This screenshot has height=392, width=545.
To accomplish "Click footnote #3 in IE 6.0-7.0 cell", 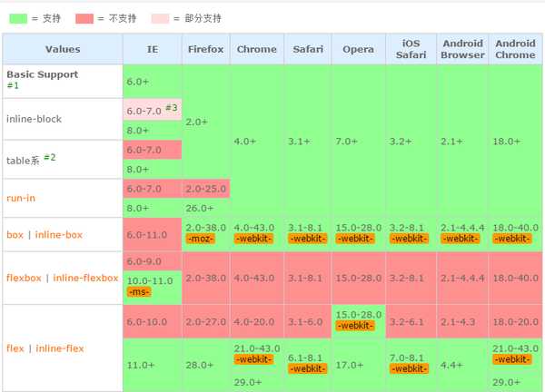I will pos(172,108).
